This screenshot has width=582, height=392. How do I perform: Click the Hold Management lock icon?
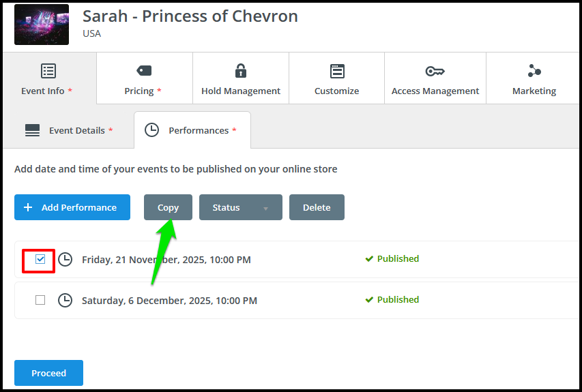pos(241,70)
